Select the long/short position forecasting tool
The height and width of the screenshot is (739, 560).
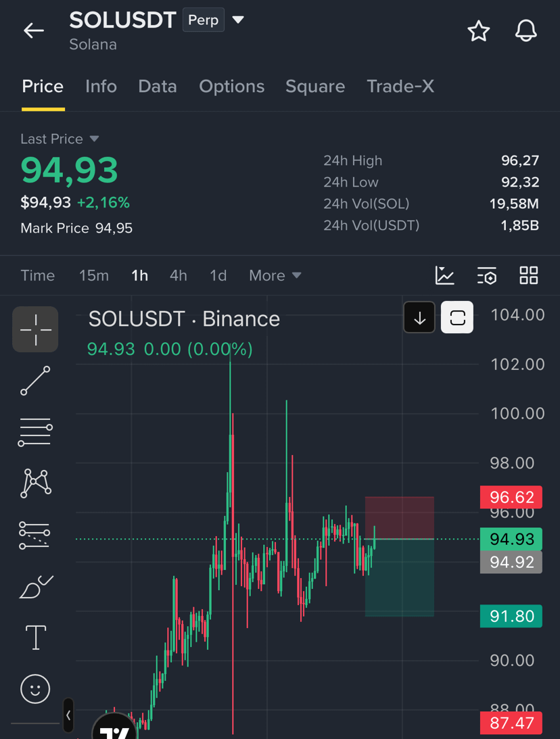point(34,535)
